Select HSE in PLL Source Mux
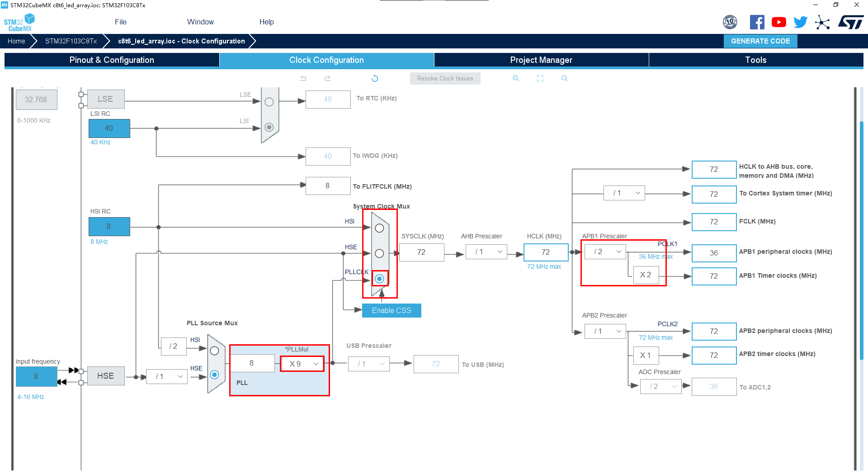 [215, 375]
